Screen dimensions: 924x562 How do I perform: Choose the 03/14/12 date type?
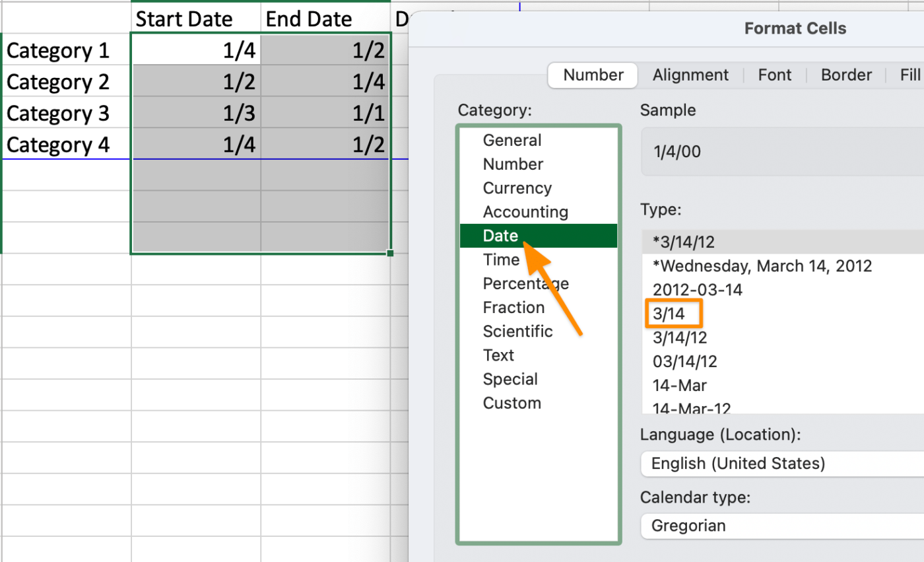tap(783, 361)
